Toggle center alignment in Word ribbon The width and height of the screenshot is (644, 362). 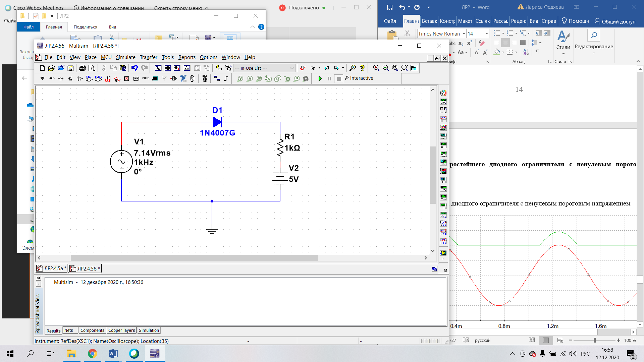coord(505,43)
